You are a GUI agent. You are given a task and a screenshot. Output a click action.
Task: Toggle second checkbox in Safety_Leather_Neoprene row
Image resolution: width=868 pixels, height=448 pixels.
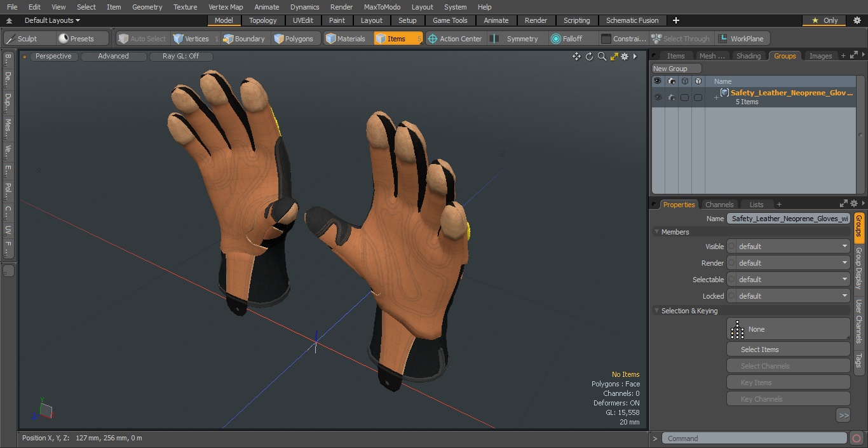[698, 97]
